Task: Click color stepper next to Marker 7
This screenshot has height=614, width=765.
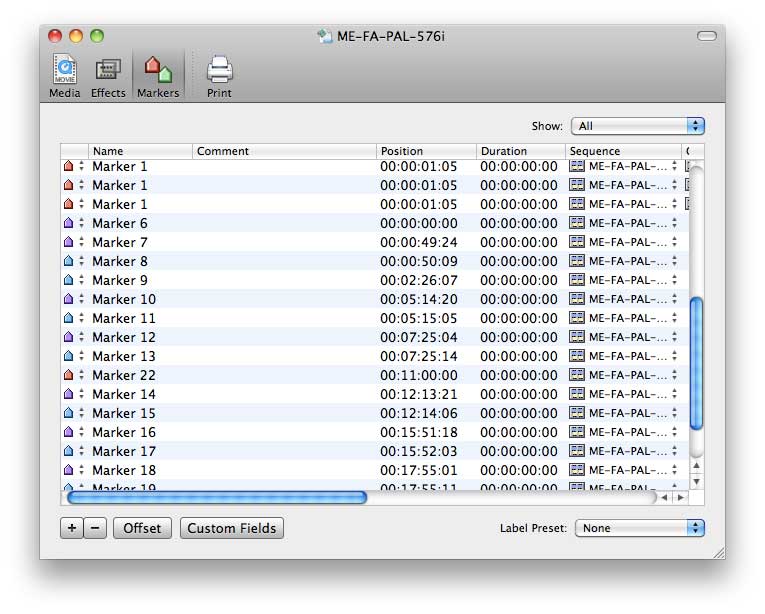Action: [x=81, y=242]
